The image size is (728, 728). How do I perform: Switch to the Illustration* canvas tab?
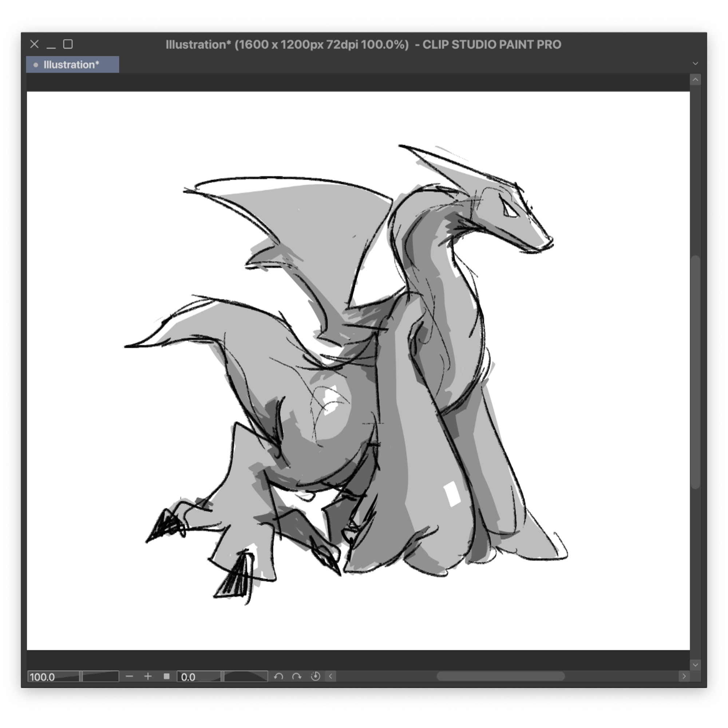72,65
